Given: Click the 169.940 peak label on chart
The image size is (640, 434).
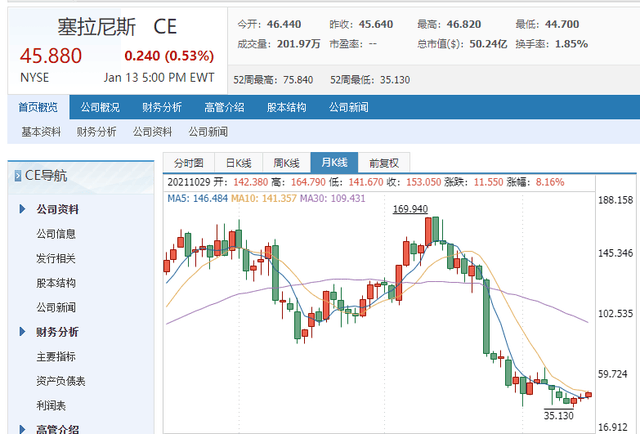Looking at the screenshot, I should 410,209.
